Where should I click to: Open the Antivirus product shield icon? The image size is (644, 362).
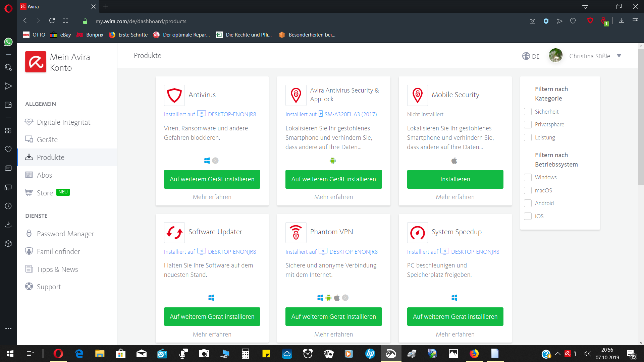coord(174,95)
